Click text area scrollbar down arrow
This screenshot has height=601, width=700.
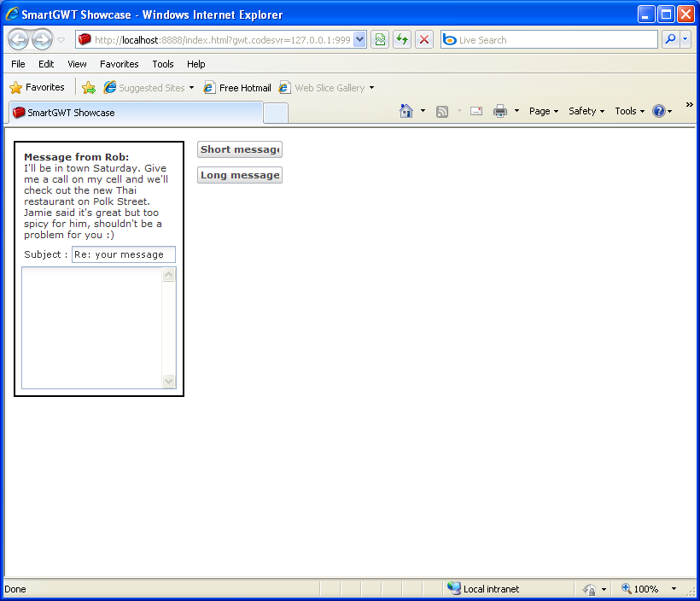click(168, 382)
